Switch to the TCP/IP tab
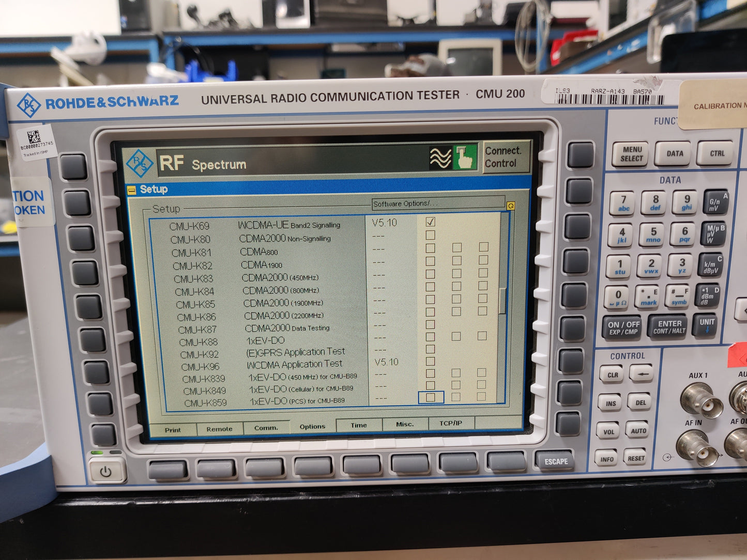747x560 pixels. [x=451, y=423]
